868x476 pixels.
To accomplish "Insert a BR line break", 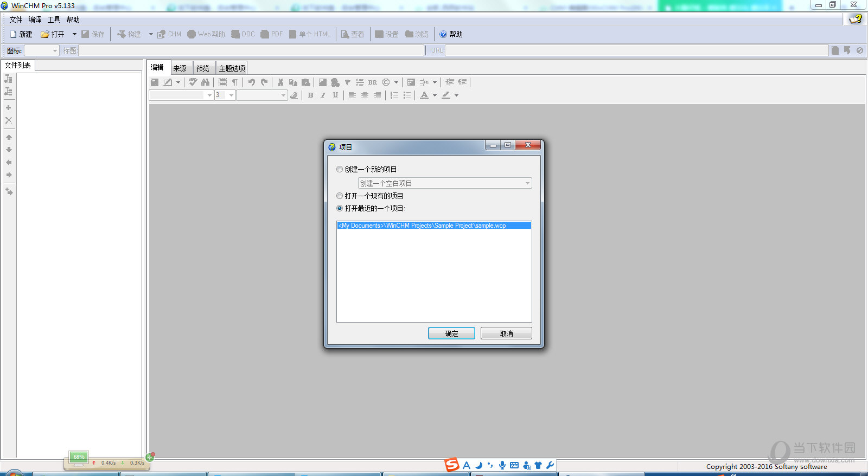I will [372, 82].
